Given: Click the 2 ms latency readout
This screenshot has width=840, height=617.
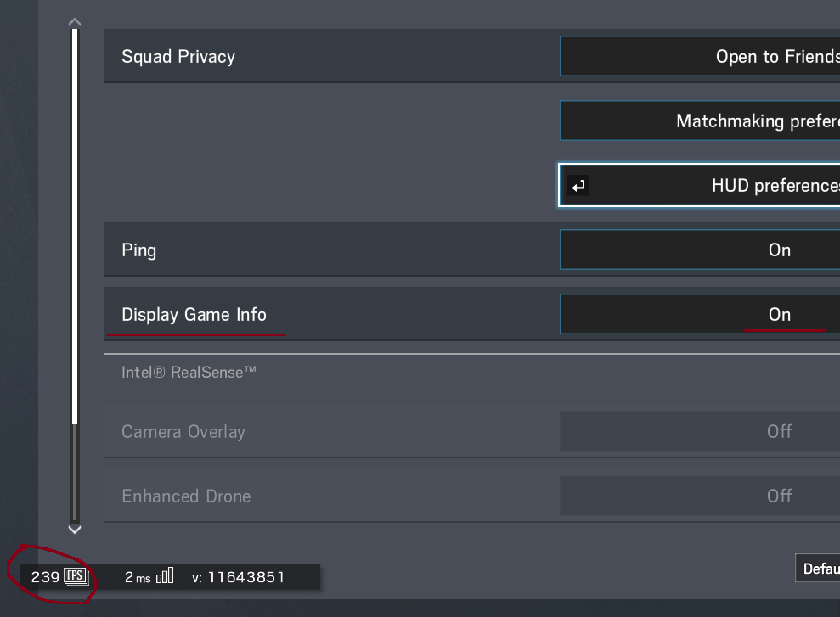Looking at the screenshot, I should click(137, 577).
